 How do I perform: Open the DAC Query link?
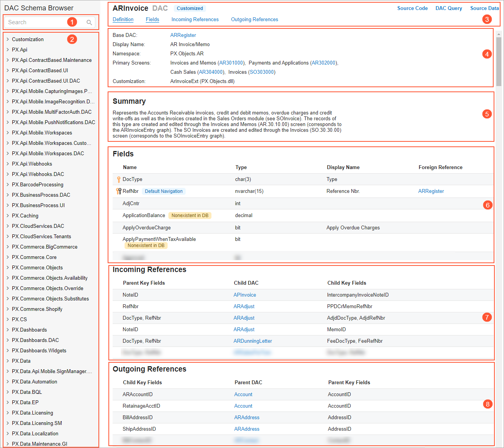click(449, 8)
